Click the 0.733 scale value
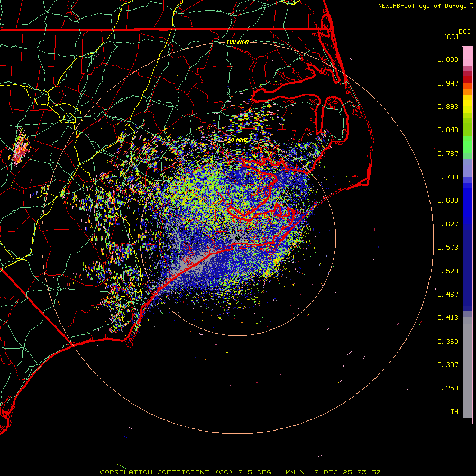 pos(448,177)
